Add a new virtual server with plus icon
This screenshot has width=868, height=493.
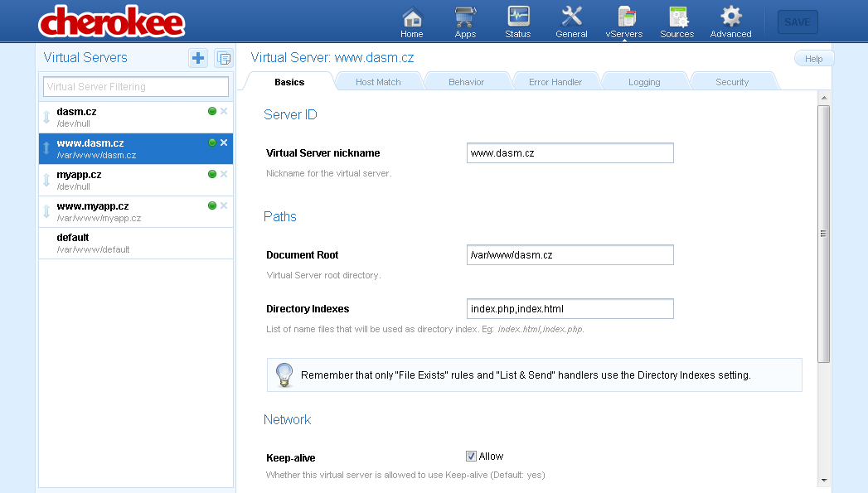tap(198, 57)
